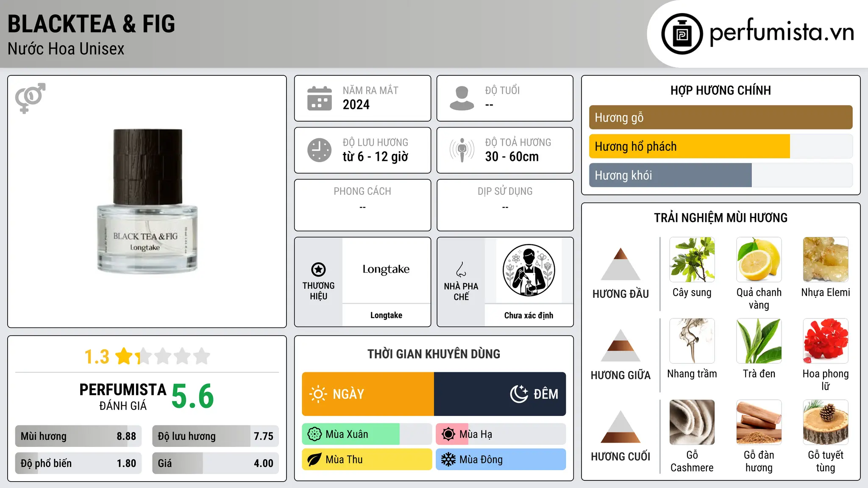Click the flower icon for Mùa Xuân
The height and width of the screenshot is (488, 868).
pos(314,434)
